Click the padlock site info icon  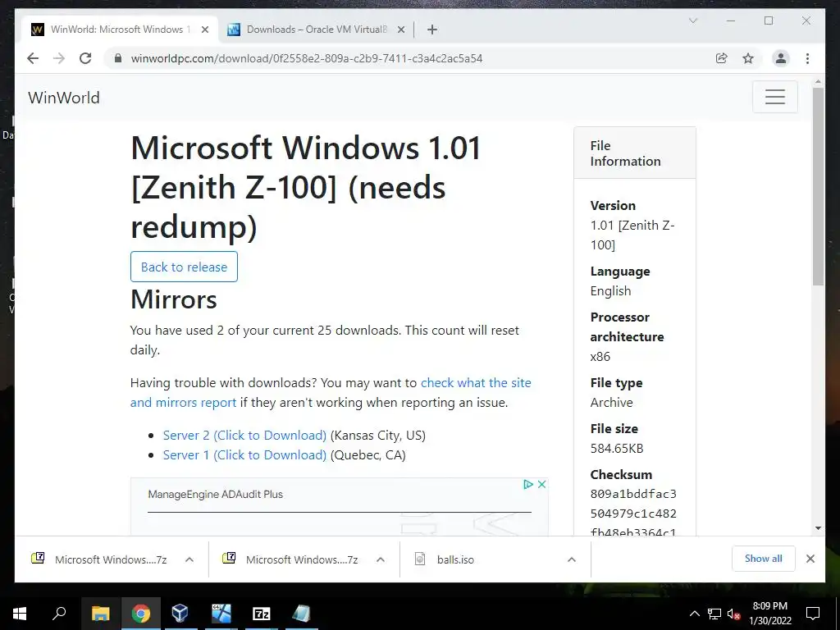[x=118, y=58]
